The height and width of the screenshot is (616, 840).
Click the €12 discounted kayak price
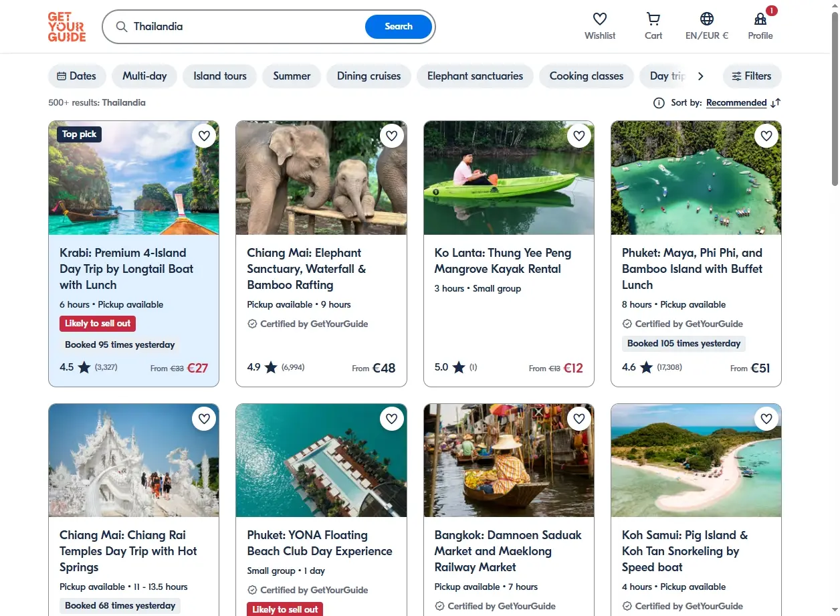click(x=573, y=368)
